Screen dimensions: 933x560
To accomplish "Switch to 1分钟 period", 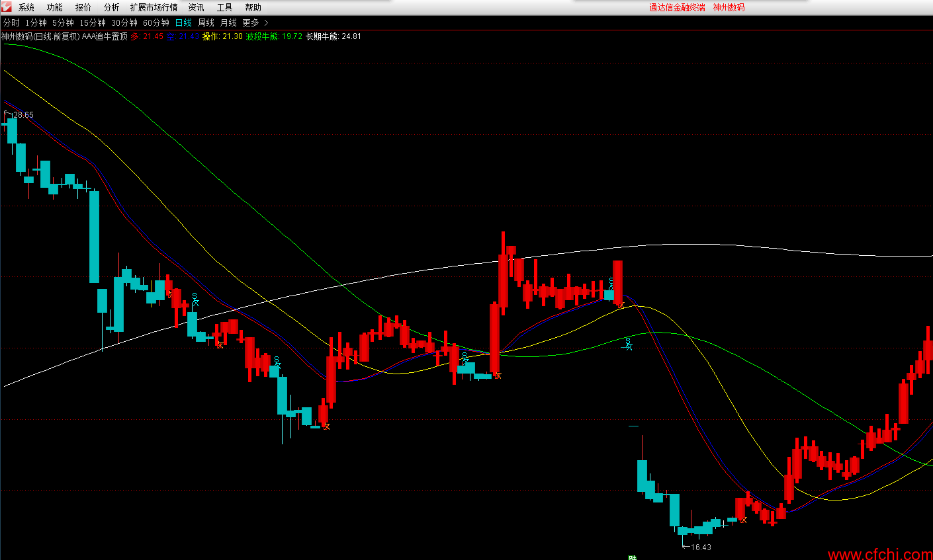I will pos(36,22).
